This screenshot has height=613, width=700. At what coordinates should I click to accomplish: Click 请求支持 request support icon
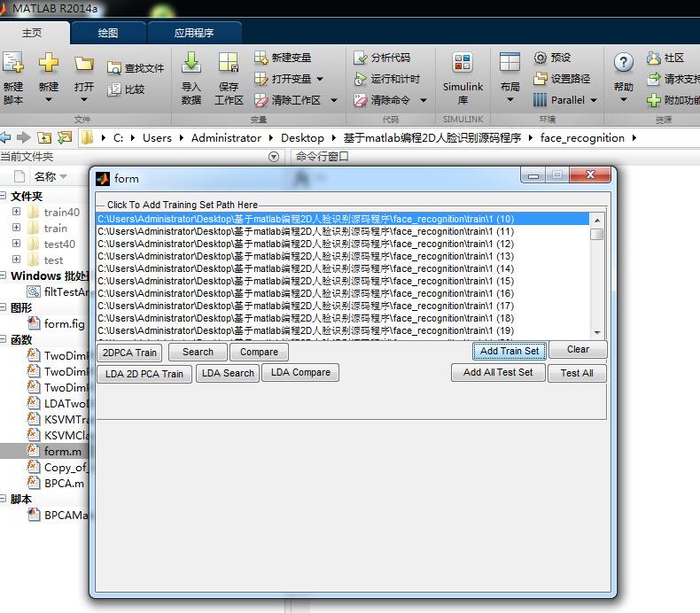tap(654, 79)
